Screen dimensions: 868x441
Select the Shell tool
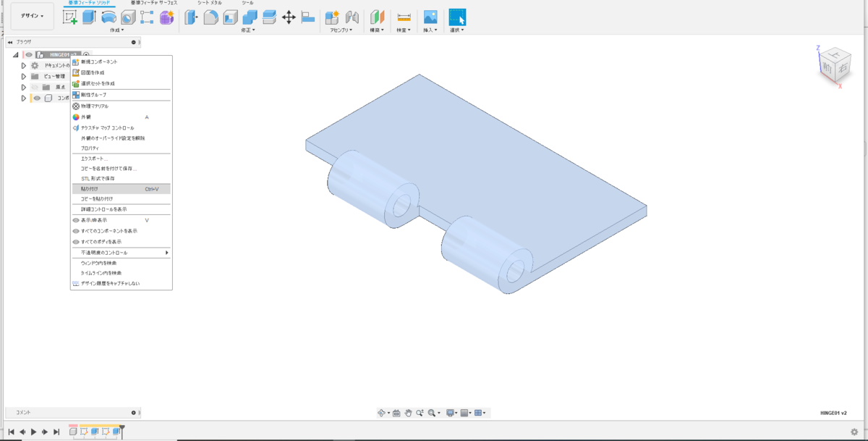coord(230,17)
